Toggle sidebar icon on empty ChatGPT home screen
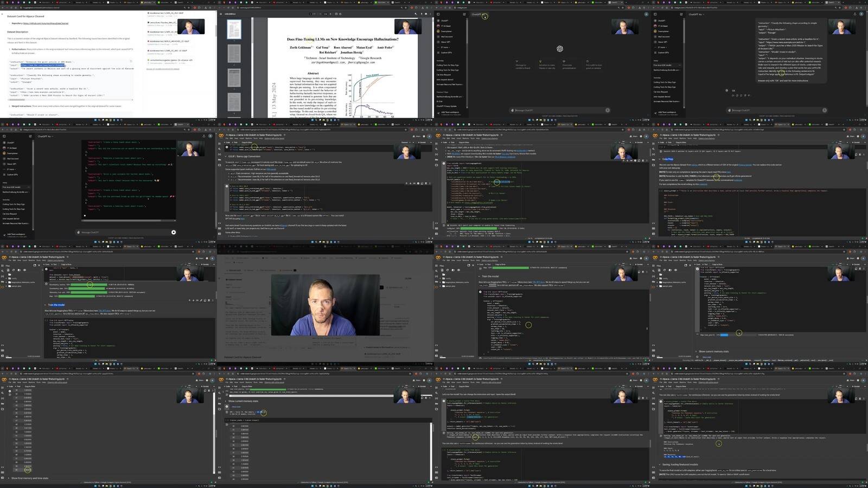 tap(438, 14)
